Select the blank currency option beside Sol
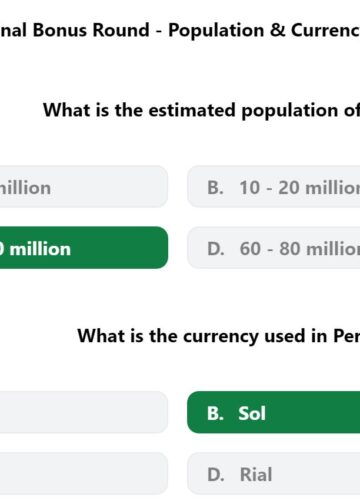Viewport: 360px width, 504px height. [84, 412]
